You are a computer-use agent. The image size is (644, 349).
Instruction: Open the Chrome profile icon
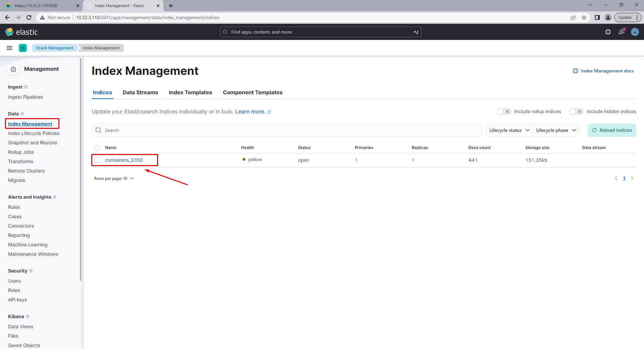[x=608, y=17]
